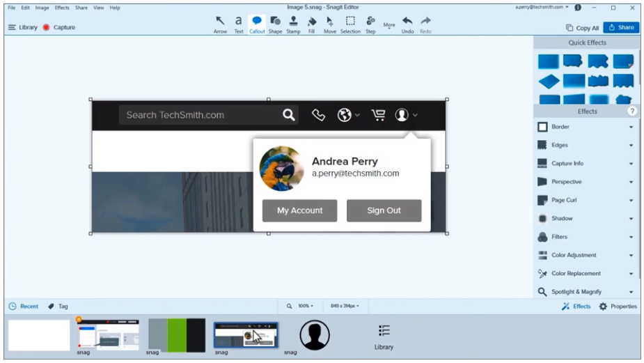This screenshot has width=644, height=363.
Task: Switch to the Tag tray tab
Action: point(58,307)
